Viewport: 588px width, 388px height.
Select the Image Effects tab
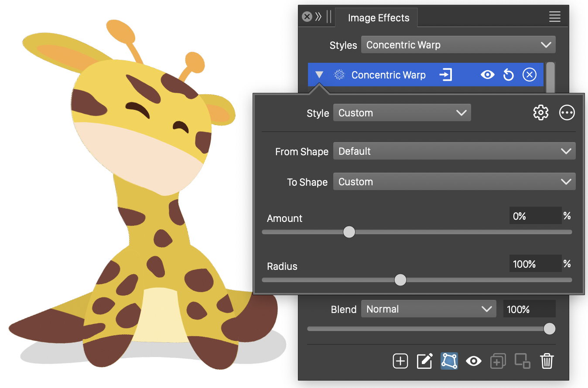(378, 18)
